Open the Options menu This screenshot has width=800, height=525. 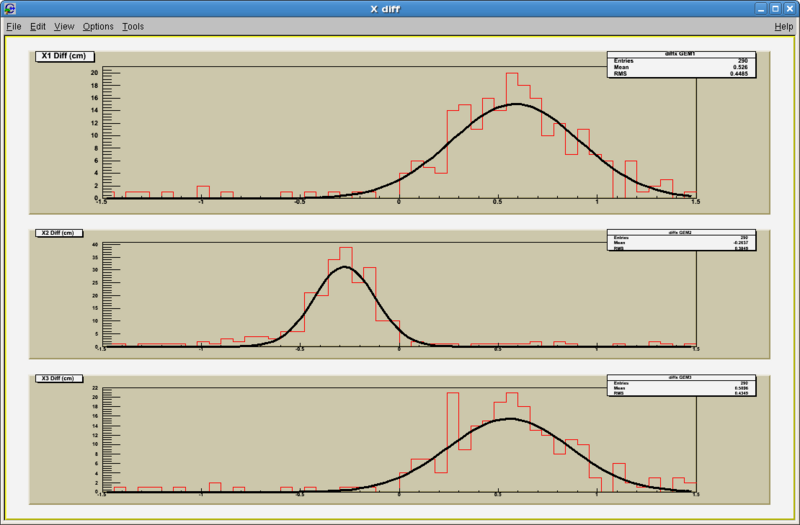coord(98,27)
